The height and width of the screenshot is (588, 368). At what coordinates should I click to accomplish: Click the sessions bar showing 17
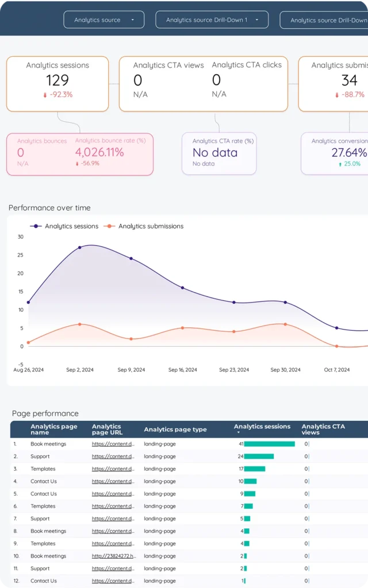click(255, 469)
